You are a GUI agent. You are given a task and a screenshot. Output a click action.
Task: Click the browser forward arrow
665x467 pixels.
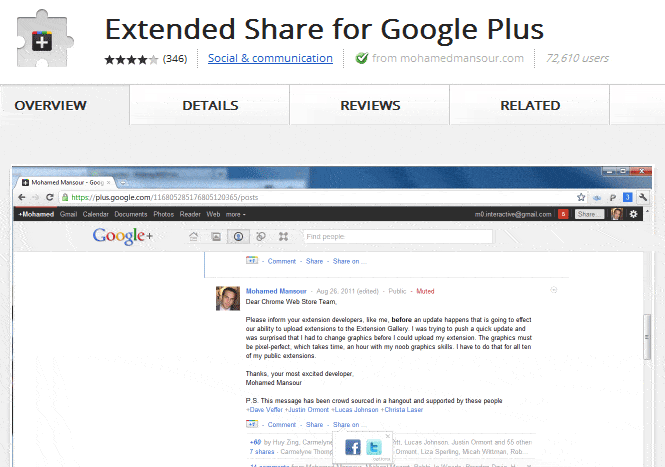pos(36,197)
